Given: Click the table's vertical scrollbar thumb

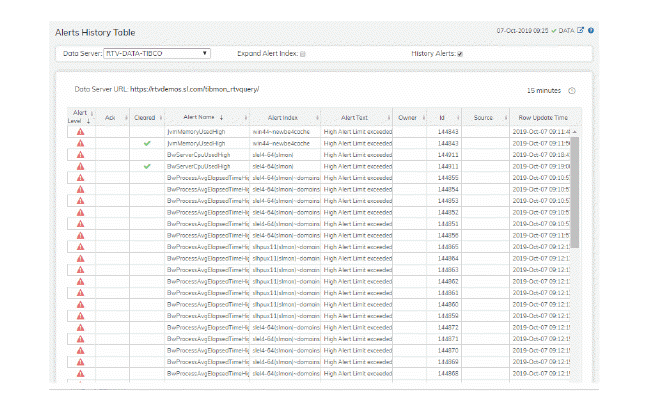Looking at the screenshot, I should pos(575,192).
